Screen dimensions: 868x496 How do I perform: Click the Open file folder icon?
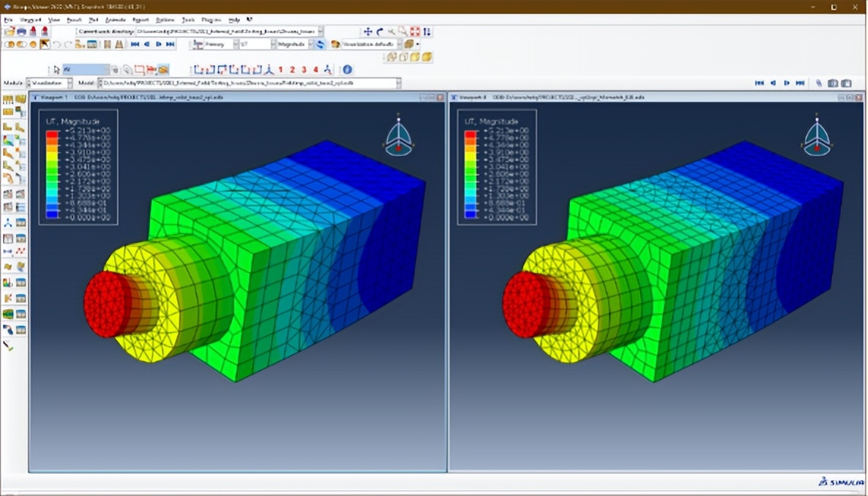point(9,31)
